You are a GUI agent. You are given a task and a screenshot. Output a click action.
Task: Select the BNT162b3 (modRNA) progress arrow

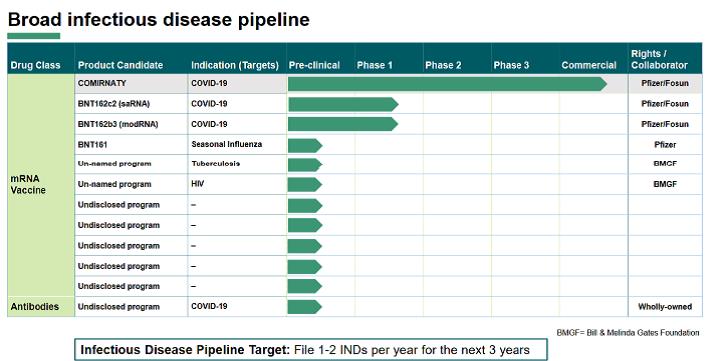(x=343, y=124)
